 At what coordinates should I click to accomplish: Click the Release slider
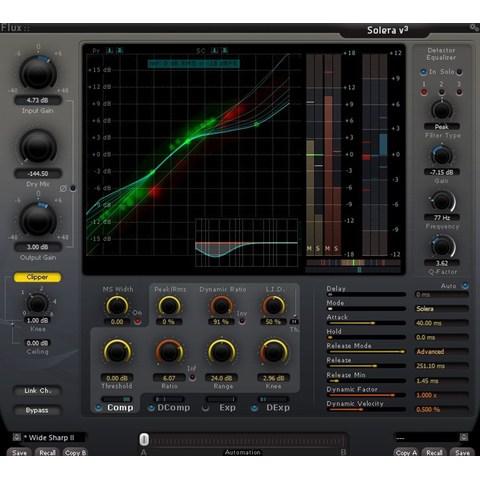[366, 366]
